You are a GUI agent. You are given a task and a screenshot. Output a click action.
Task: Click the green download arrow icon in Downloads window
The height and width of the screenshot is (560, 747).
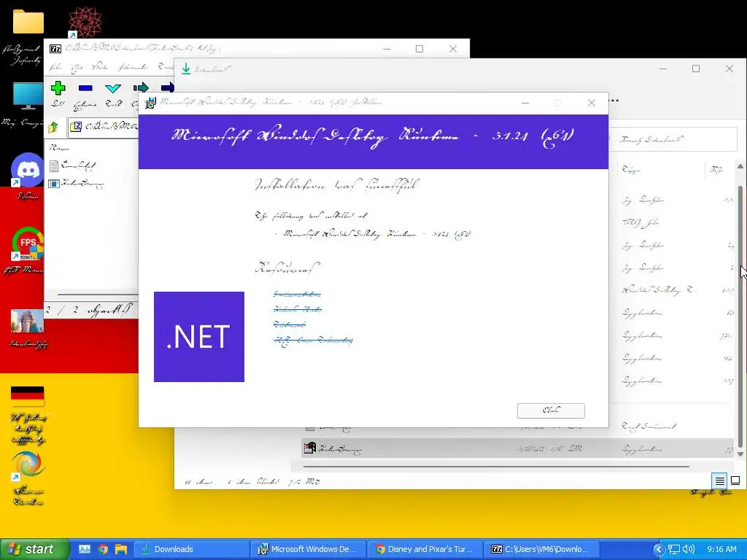186,69
